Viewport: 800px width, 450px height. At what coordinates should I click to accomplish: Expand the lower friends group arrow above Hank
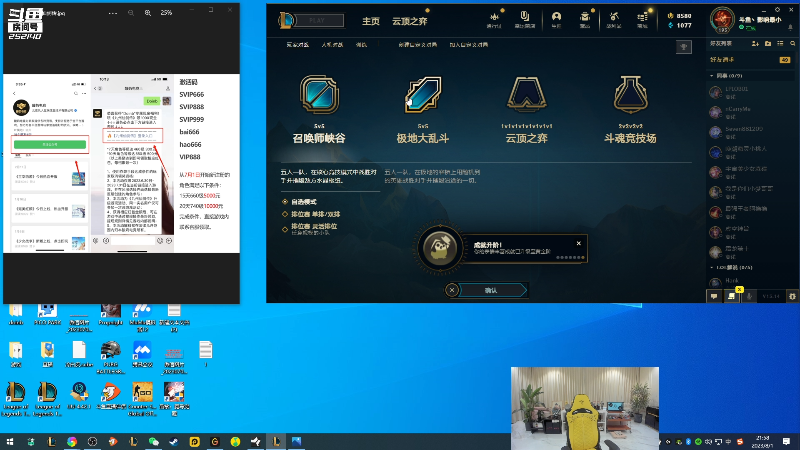point(712,267)
